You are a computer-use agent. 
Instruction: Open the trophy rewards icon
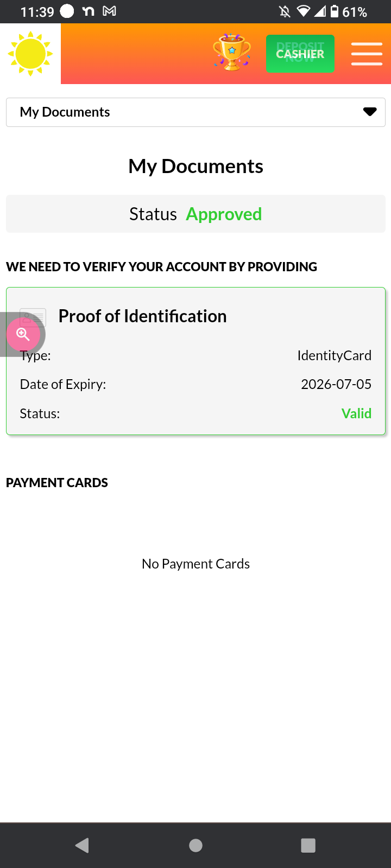pyautogui.click(x=232, y=53)
